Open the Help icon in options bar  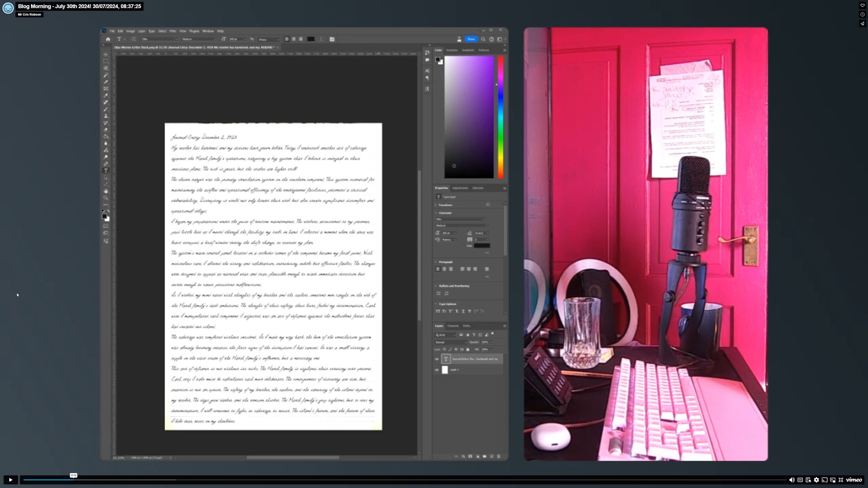point(492,39)
